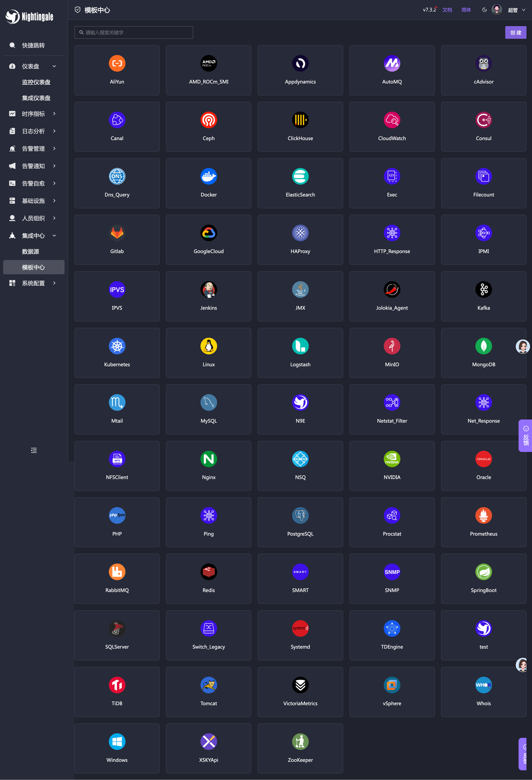532x780 pixels.
Task: Open the 文档 link in header
Action: click(x=447, y=10)
